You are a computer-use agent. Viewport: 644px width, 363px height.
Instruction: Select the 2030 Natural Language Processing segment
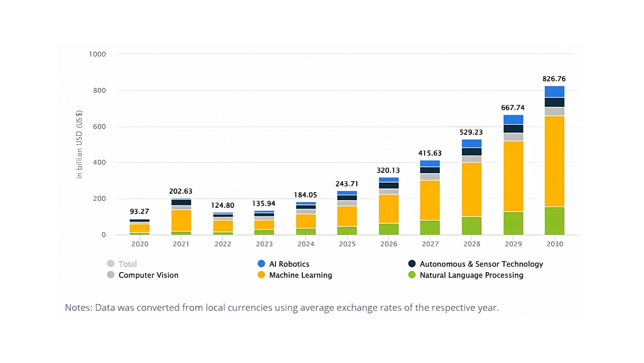(554, 221)
